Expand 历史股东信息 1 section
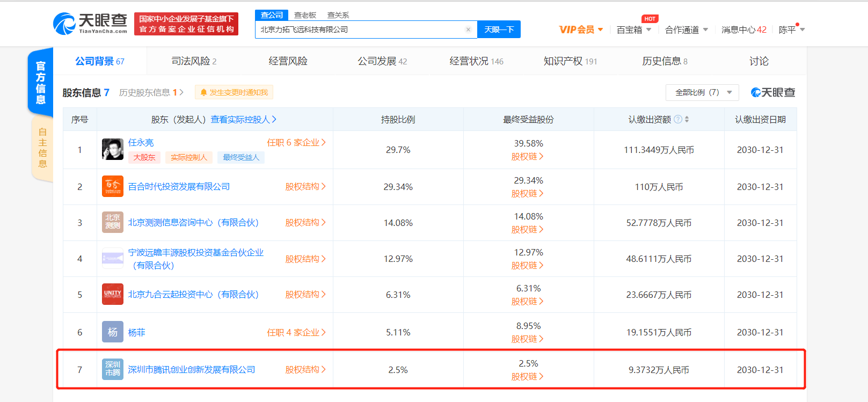 (151, 92)
